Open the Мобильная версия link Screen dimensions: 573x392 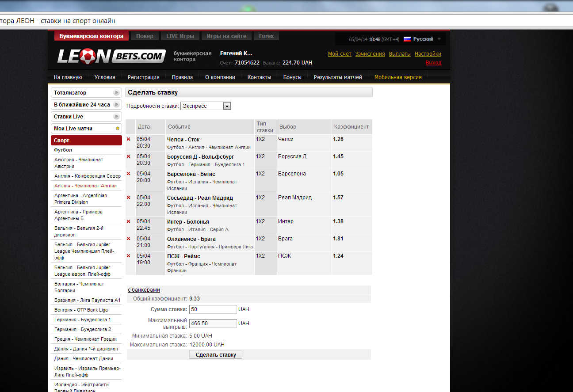pyautogui.click(x=398, y=77)
